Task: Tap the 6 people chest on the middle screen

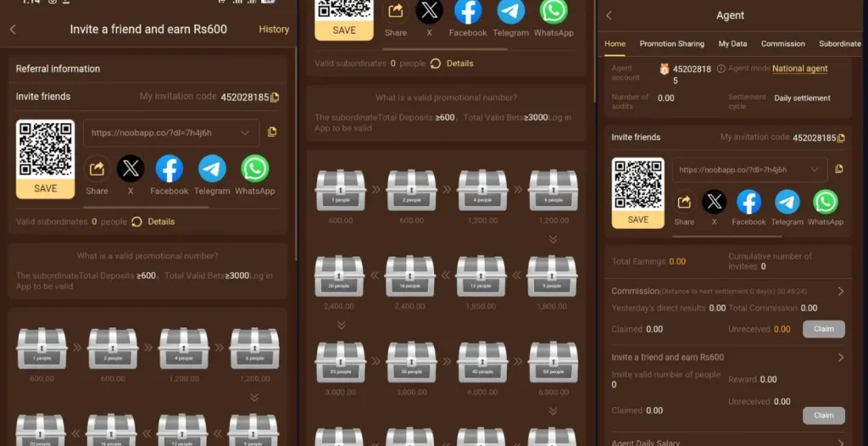Action: 554,190
